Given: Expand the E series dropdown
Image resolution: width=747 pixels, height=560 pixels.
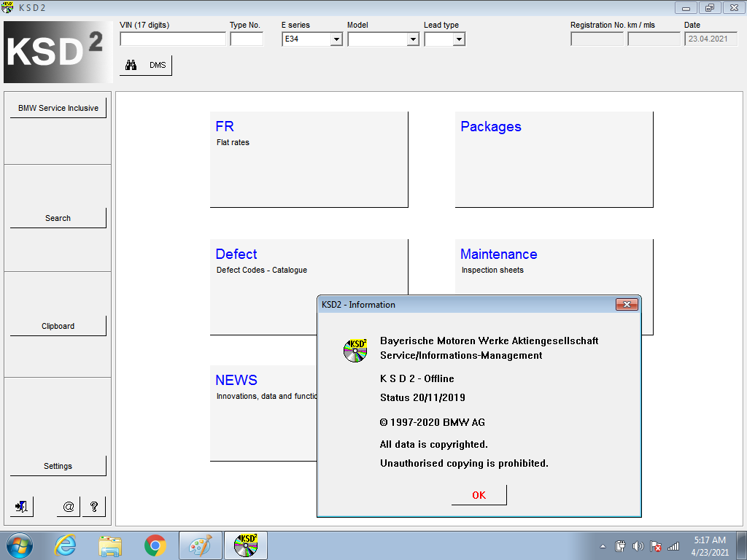Looking at the screenshot, I should 336,39.
